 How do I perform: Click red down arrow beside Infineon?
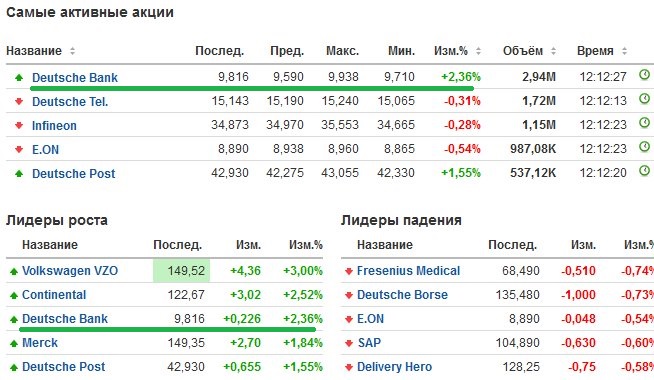click(x=19, y=125)
